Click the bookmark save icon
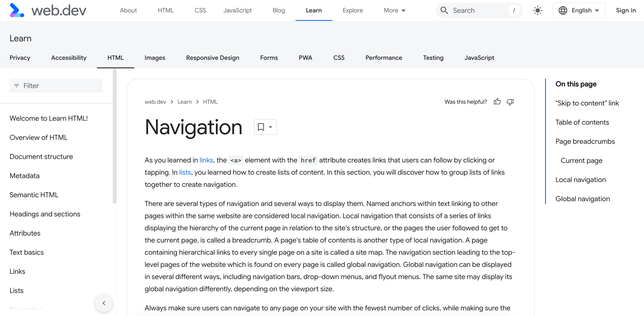The height and width of the screenshot is (316, 644). click(x=261, y=127)
